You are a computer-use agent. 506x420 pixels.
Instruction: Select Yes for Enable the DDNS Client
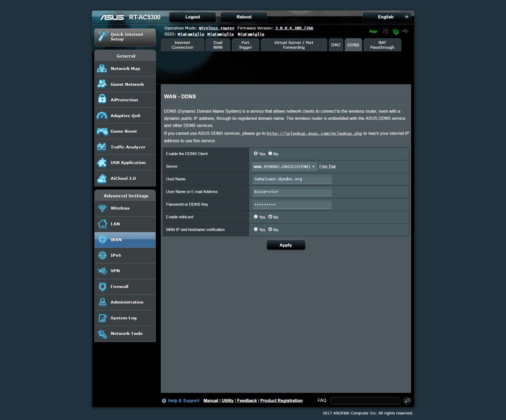[256, 153]
